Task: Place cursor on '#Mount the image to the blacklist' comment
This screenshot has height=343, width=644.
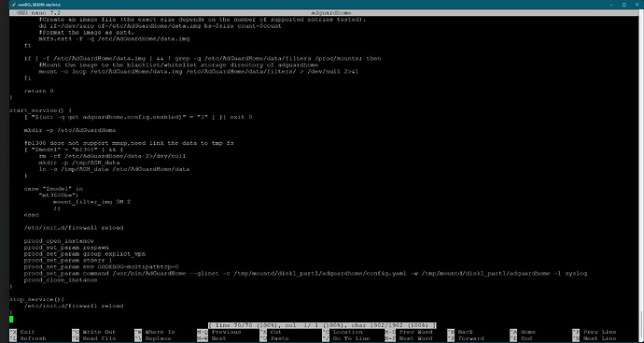Action: (178, 65)
